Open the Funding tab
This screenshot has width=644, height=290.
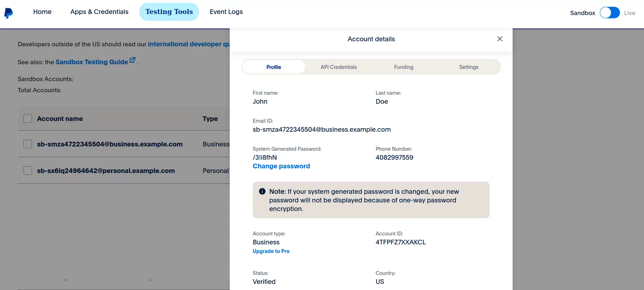[404, 67]
